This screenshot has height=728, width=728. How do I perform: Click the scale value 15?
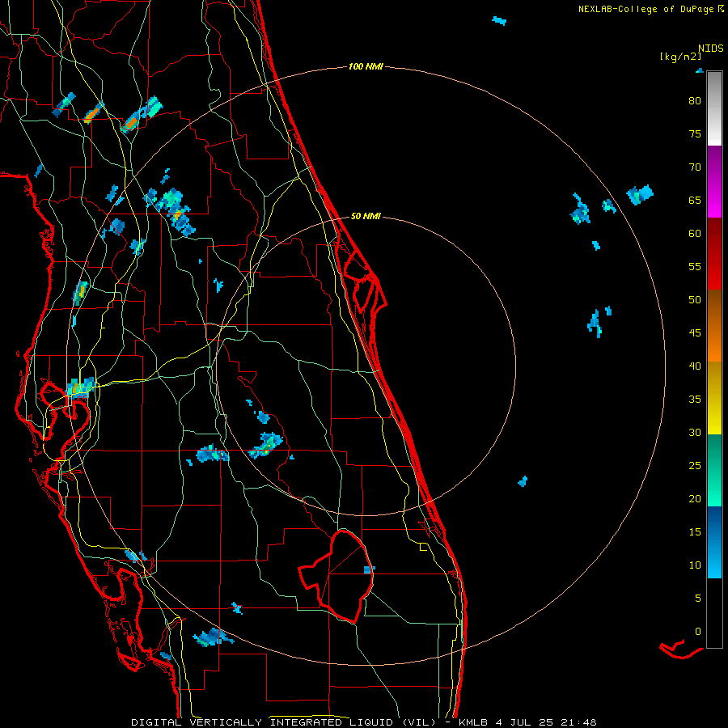tap(695, 532)
